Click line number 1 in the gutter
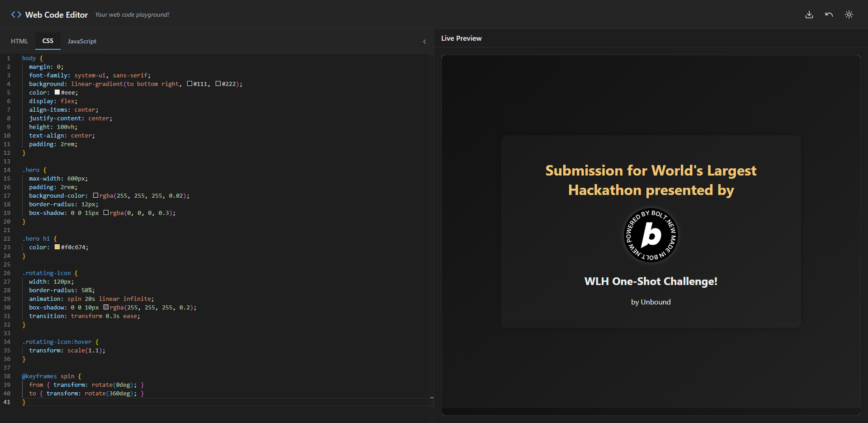The width and height of the screenshot is (868, 423). 9,58
